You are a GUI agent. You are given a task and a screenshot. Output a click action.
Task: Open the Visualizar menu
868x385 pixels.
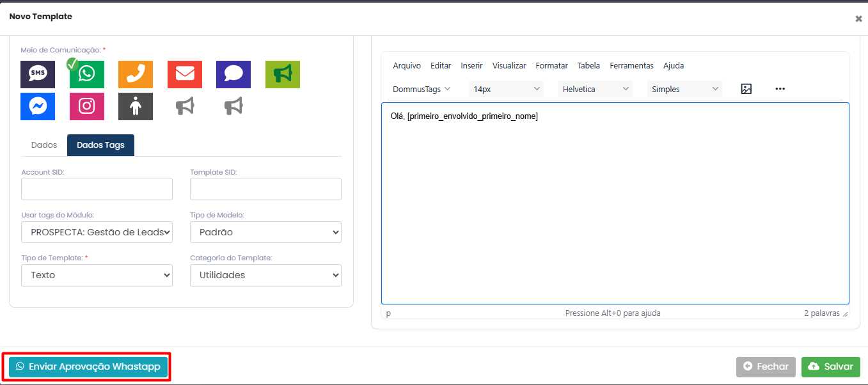click(x=509, y=65)
